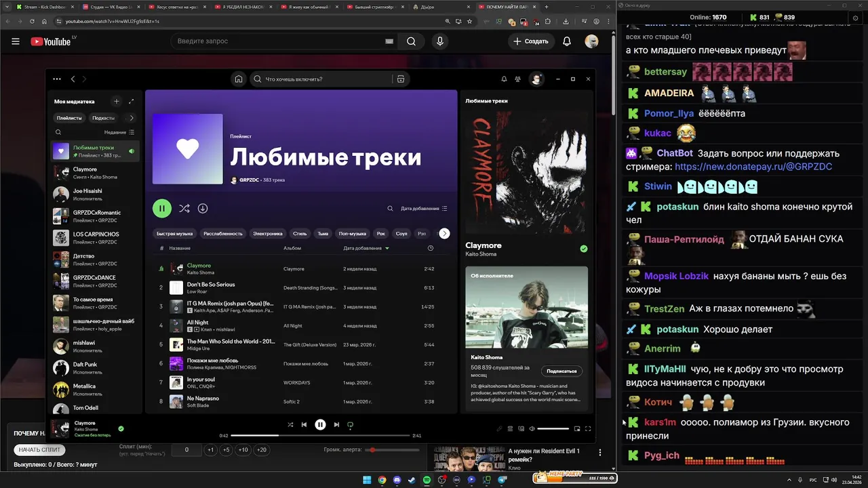868x488 pixels.
Task: Toggle shuffle in player bar
Action: pos(290,425)
